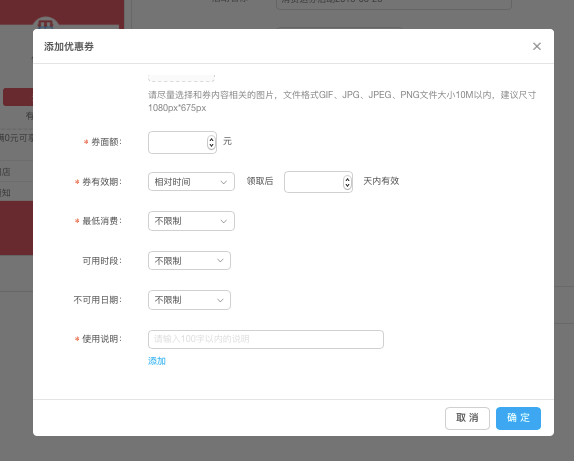The image size is (574, 461).
Task: Click the 券面额 stepper arrows
Action: (x=211, y=142)
